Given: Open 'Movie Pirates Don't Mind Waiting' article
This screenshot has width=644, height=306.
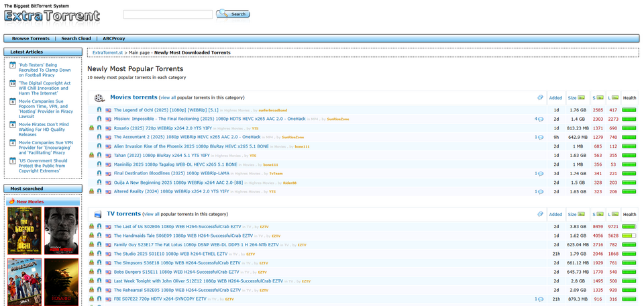Looking at the screenshot, I should click(44, 130).
